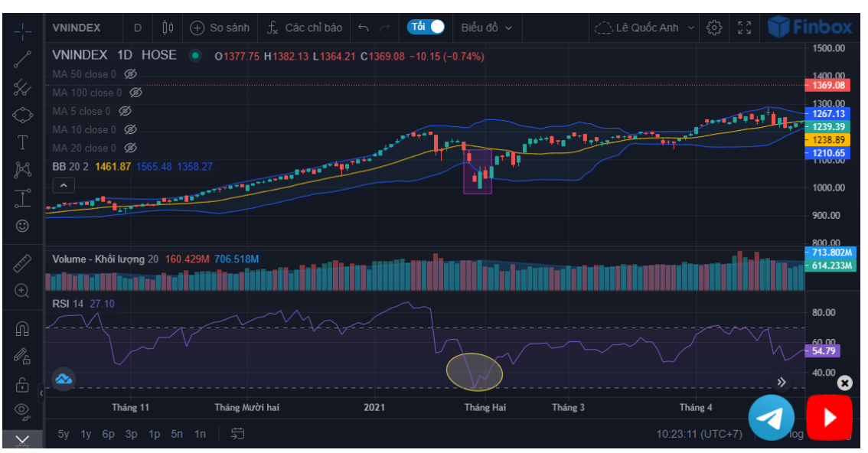The width and height of the screenshot is (868, 453).
Task: Open the candlestick chart style selector
Action: coord(168,28)
